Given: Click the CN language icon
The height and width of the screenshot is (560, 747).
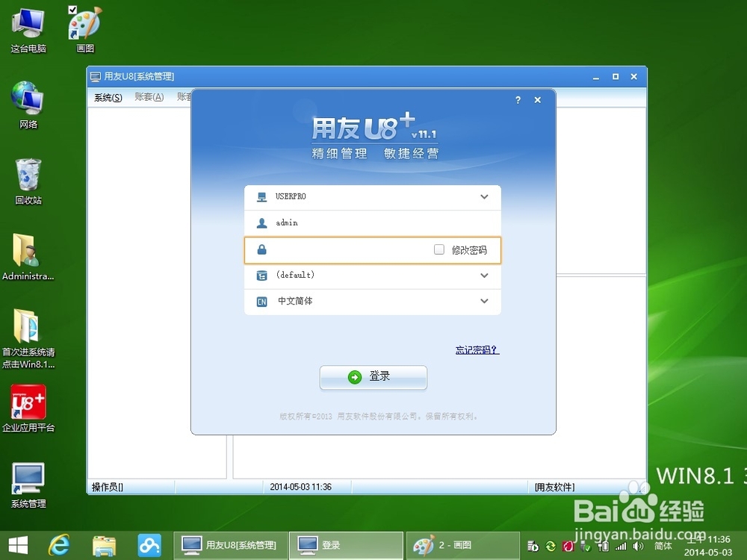Looking at the screenshot, I should [261, 302].
